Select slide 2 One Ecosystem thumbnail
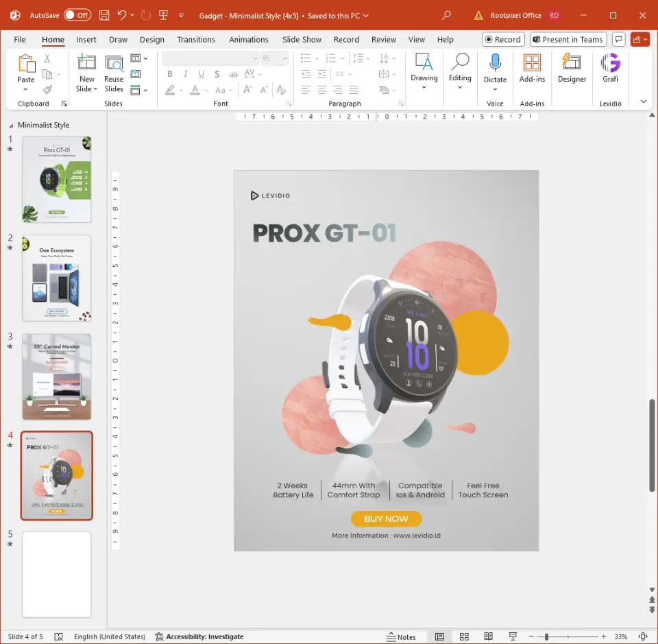The width and height of the screenshot is (658, 644). click(x=57, y=278)
